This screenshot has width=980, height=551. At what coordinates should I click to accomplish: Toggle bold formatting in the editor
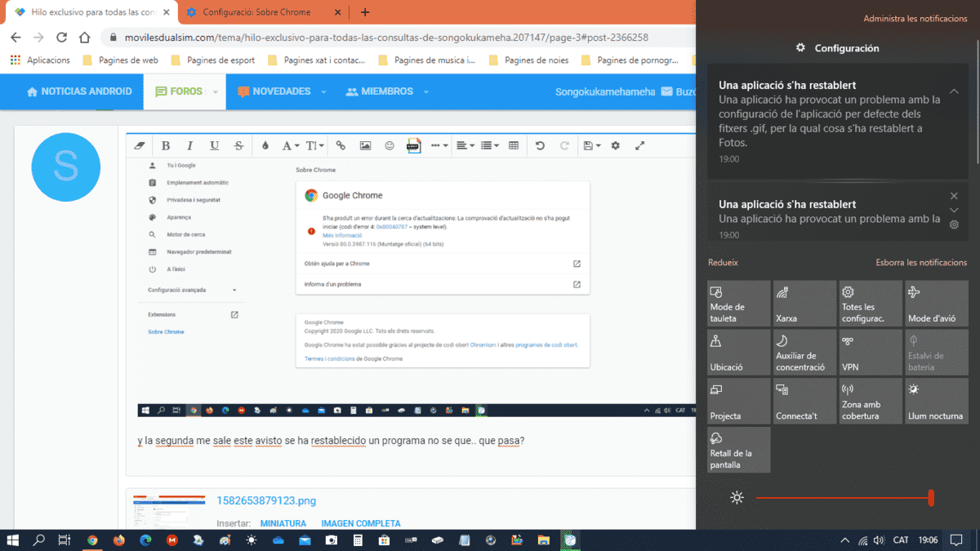(x=166, y=145)
